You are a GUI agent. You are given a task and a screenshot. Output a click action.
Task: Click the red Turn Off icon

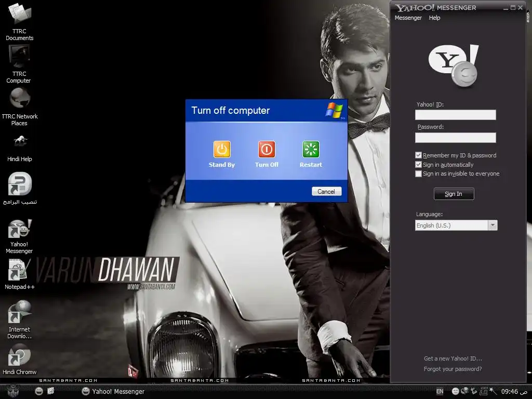(267, 149)
